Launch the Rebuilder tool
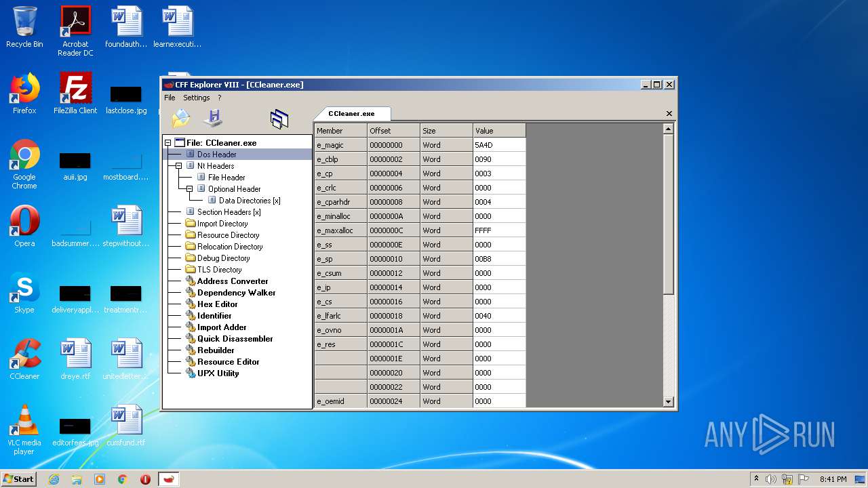Image resolution: width=868 pixels, height=488 pixels. click(216, 350)
